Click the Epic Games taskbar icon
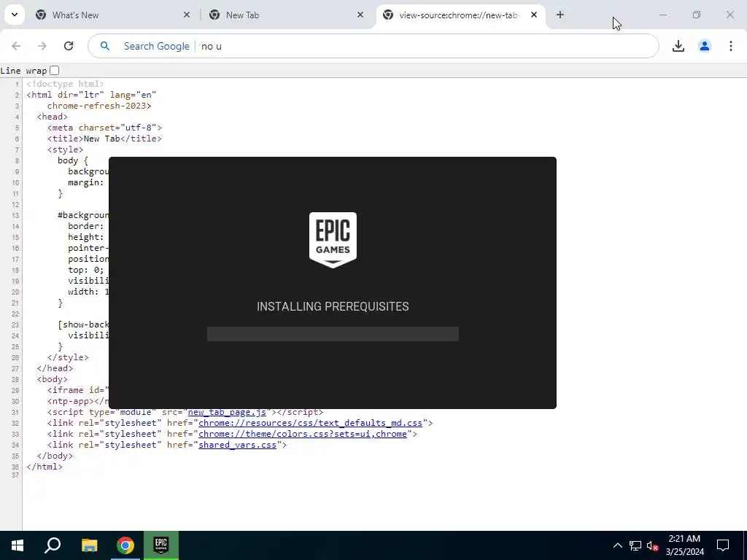747x560 pixels. pyautogui.click(x=161, y=545)
